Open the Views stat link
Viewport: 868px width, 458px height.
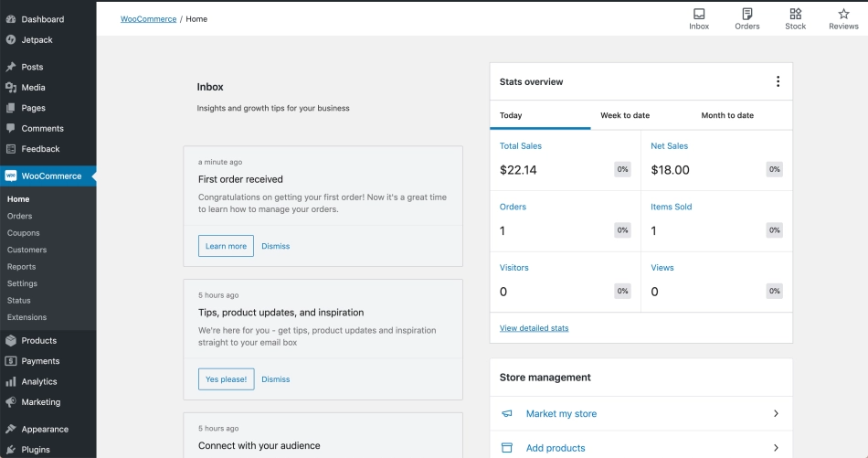click(662, 268)
